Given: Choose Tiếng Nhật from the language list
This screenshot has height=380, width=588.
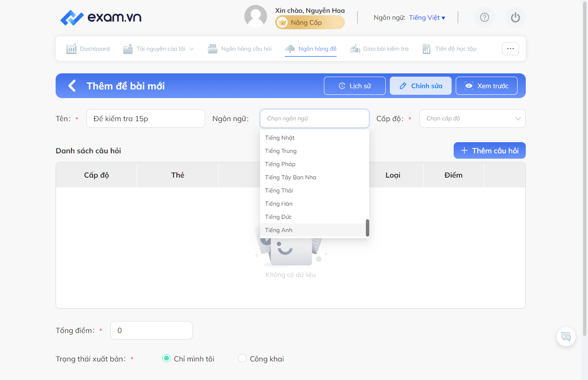Looking at the screenshot, I should (x=314, y=138).
